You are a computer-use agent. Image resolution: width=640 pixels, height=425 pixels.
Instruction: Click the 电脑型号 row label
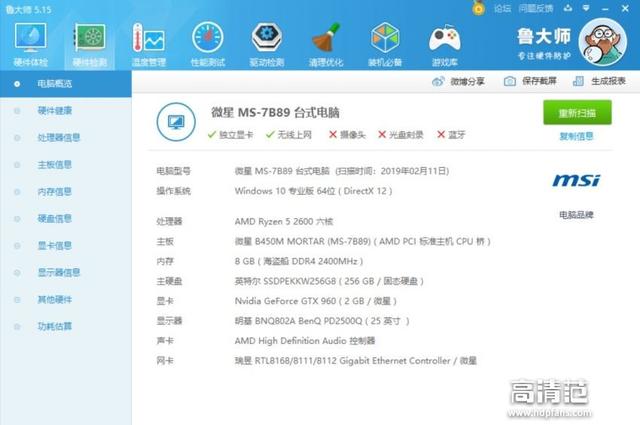click(x=173, y=171)
